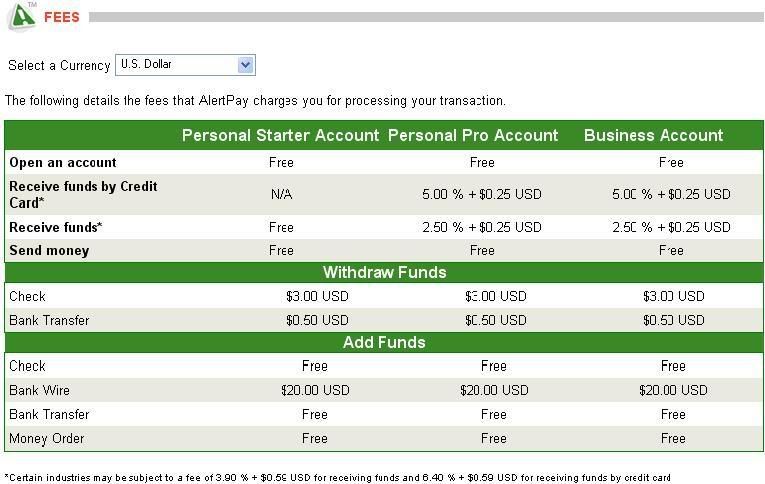
Task: Click the Personal Pro Account column header
Action: tap(473, 135)
